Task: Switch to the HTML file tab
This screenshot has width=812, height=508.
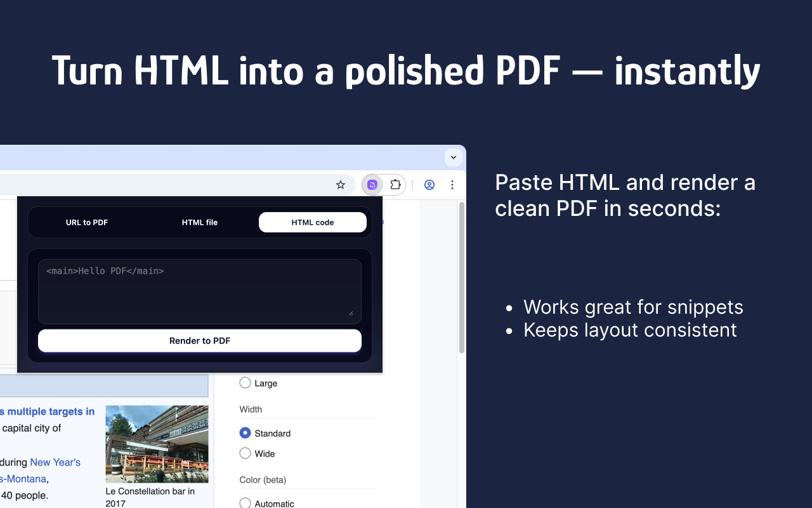Action: (200, 222)
